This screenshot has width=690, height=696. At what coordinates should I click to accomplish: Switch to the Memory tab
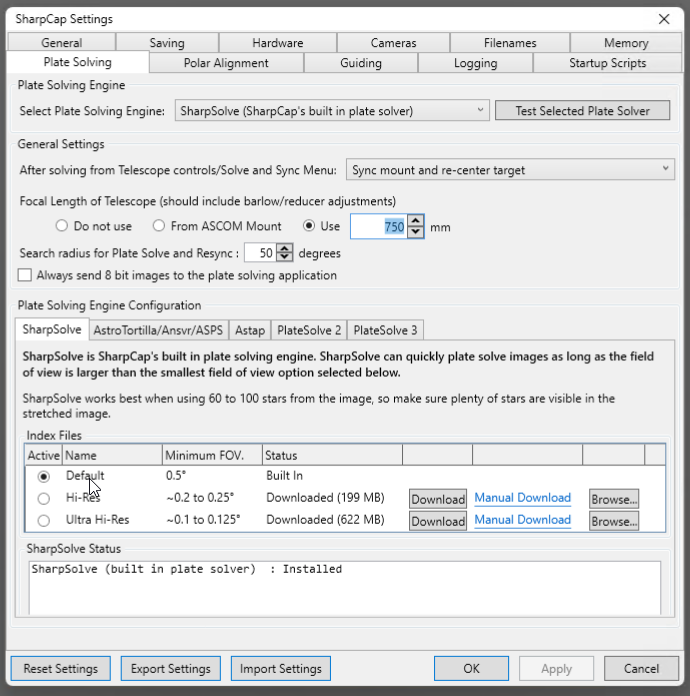pyautogui.click(x=626, y=43)
